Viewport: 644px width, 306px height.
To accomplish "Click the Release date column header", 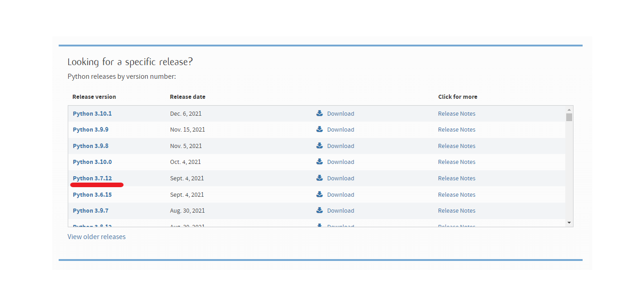I will point(187,97).
